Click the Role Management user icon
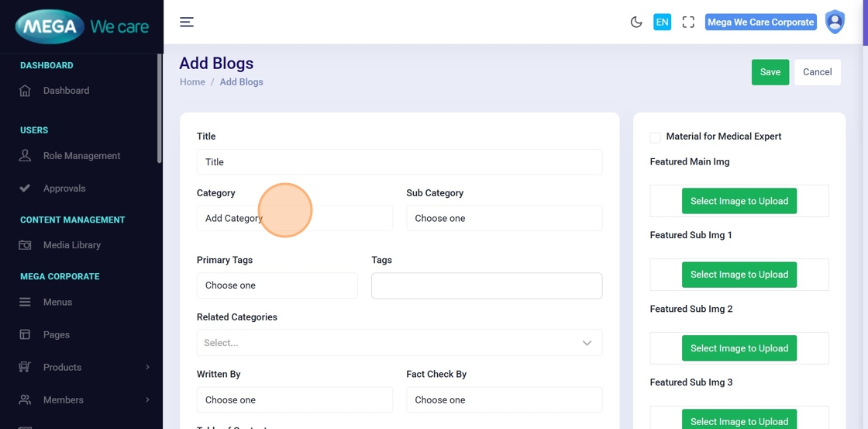 [x=25, y=156]
